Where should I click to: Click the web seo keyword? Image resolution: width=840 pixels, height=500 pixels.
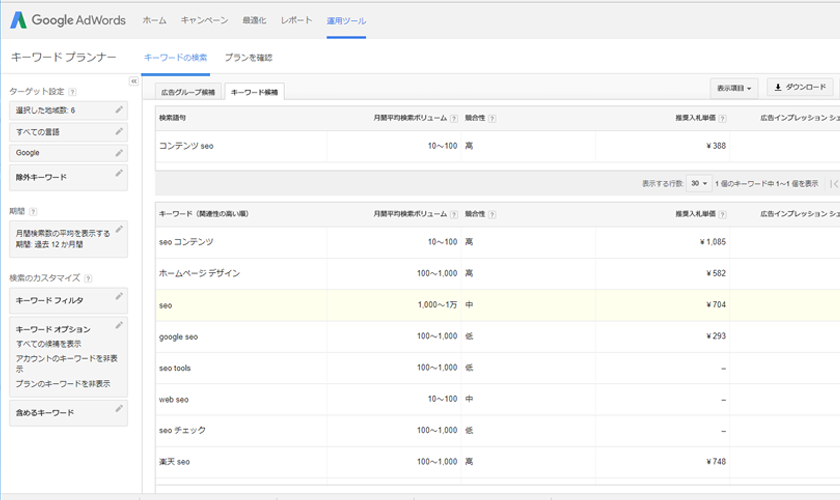(x=174, y=400)
